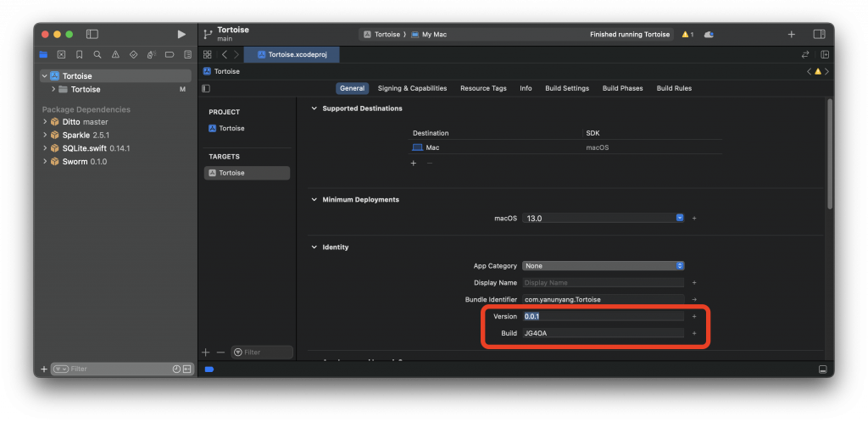Image resolution: width=868 pixels, height=422 pixels.
Task: Filter by recent files clock icon
Action: click(176, 369)
